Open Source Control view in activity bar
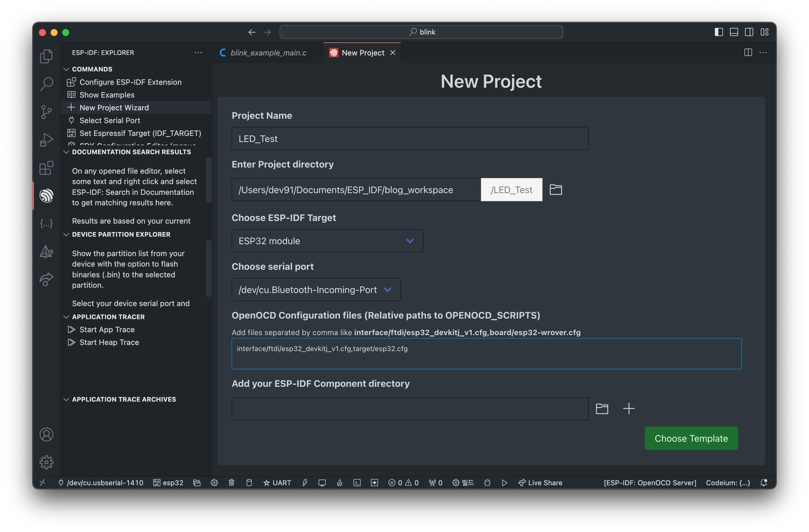This screenshot has height=532, width=809. point(46,112)
